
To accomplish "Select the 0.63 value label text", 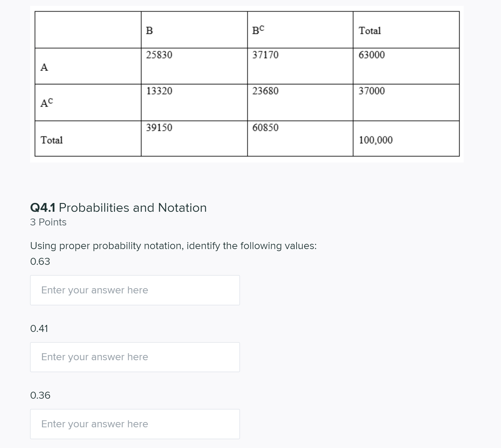I will tap(40, 261).
